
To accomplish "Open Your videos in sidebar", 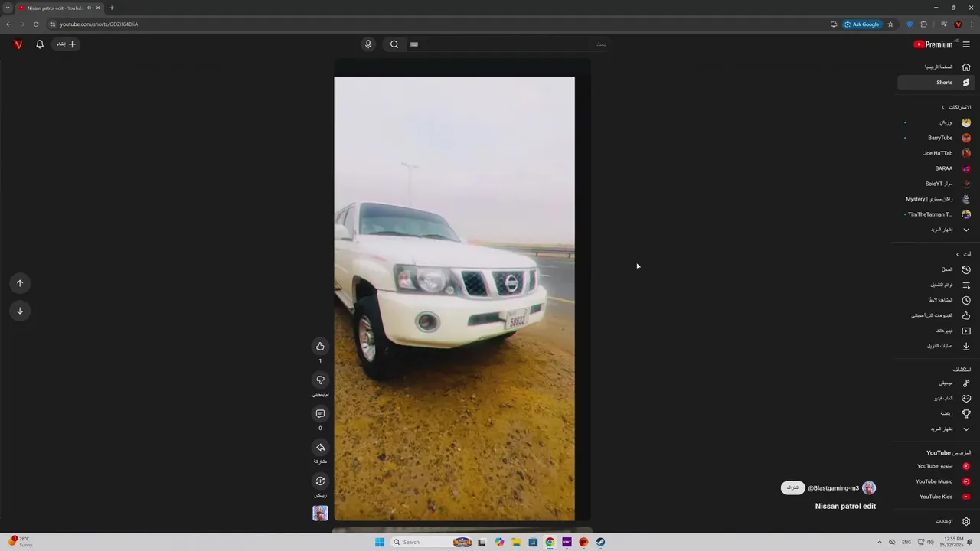I will click(935, 331).
